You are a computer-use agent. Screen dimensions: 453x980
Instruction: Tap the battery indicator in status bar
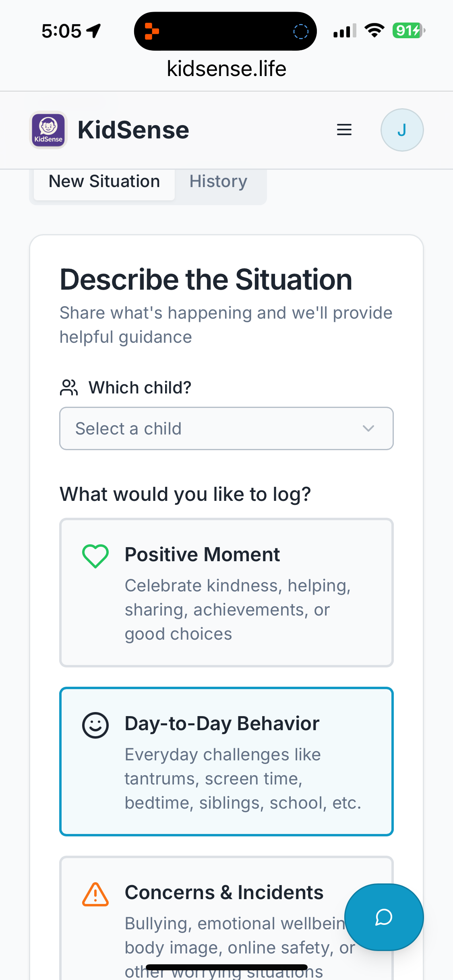click(x=408, y=31)
